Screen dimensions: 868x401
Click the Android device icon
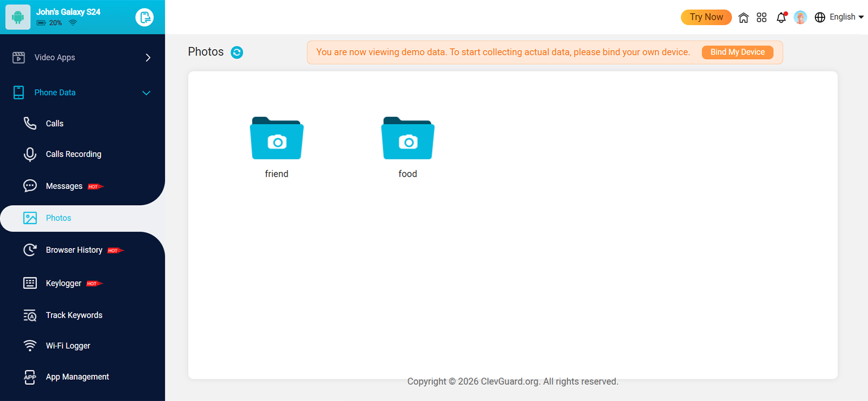click(18, 17)
